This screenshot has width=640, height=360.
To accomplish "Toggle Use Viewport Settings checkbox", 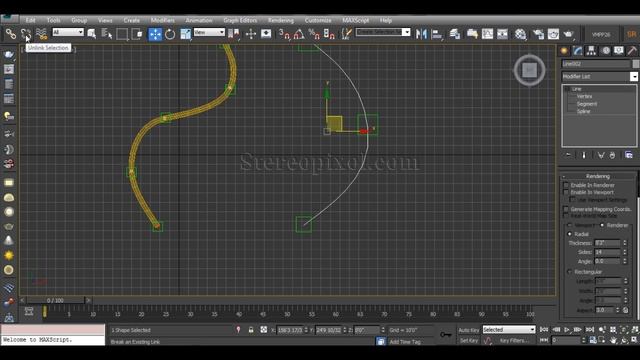I will pyautogui.click(x=572, y=200).
